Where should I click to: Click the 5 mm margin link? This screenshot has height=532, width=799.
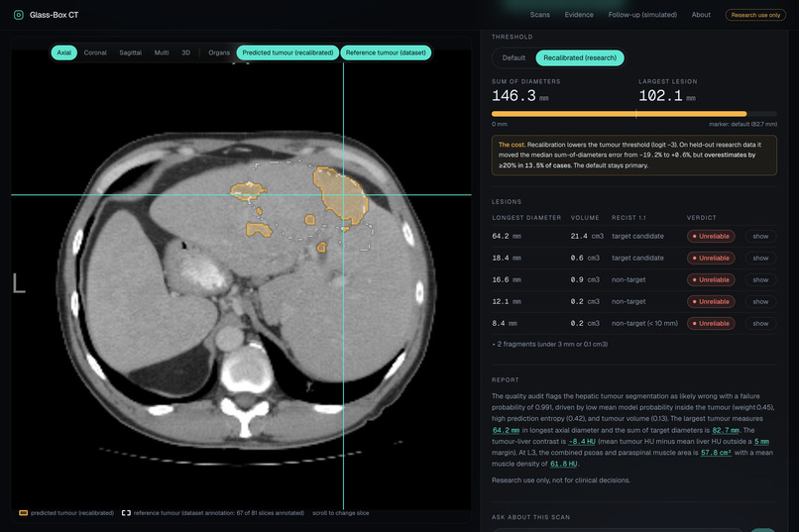(x=761, y=442)
